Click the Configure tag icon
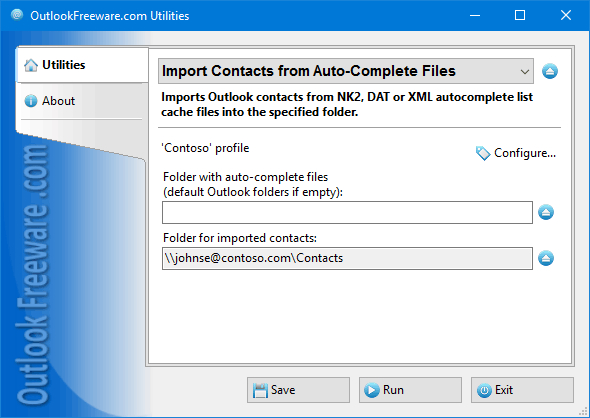590x418 pixels. coord(483,153)
